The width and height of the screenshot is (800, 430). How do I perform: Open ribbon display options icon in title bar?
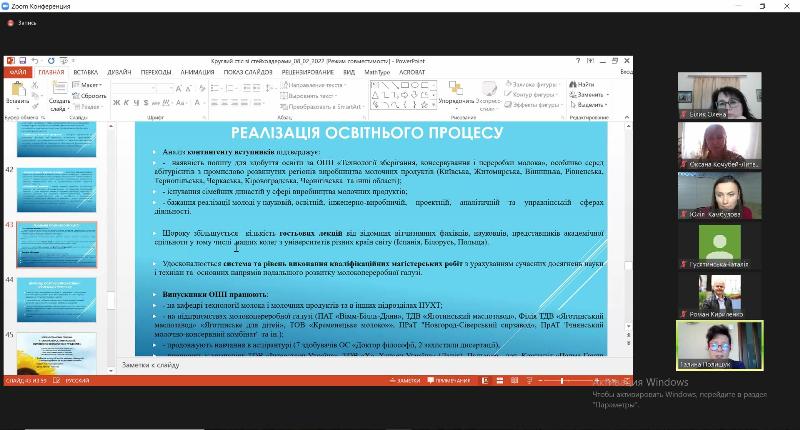click(x=590, y=61)
